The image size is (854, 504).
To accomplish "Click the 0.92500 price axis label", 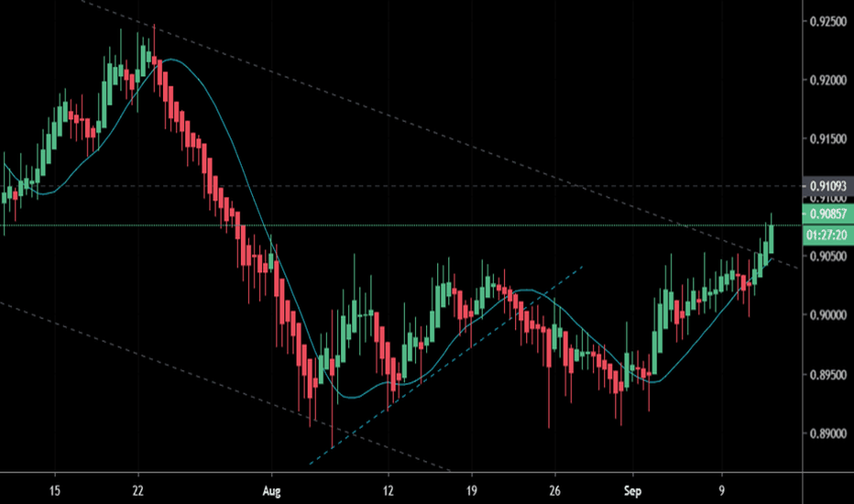I will [828, 21].
